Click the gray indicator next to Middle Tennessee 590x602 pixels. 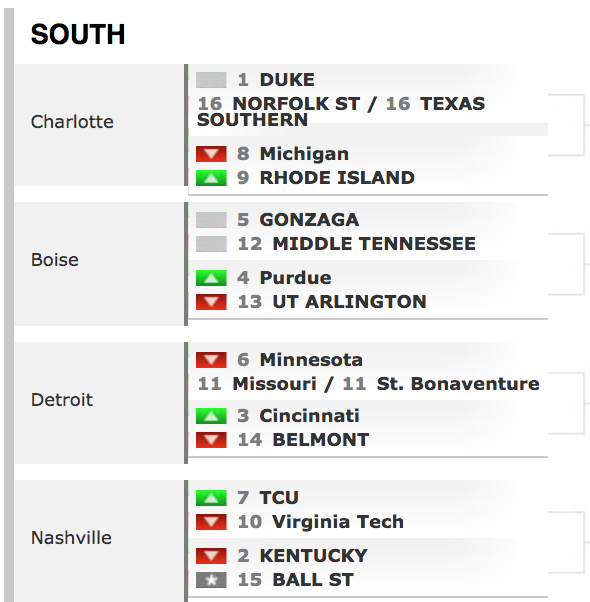click(x=211, y=244)
